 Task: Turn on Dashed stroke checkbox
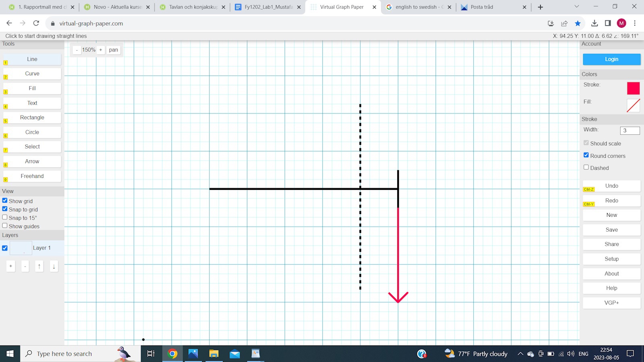586,167
